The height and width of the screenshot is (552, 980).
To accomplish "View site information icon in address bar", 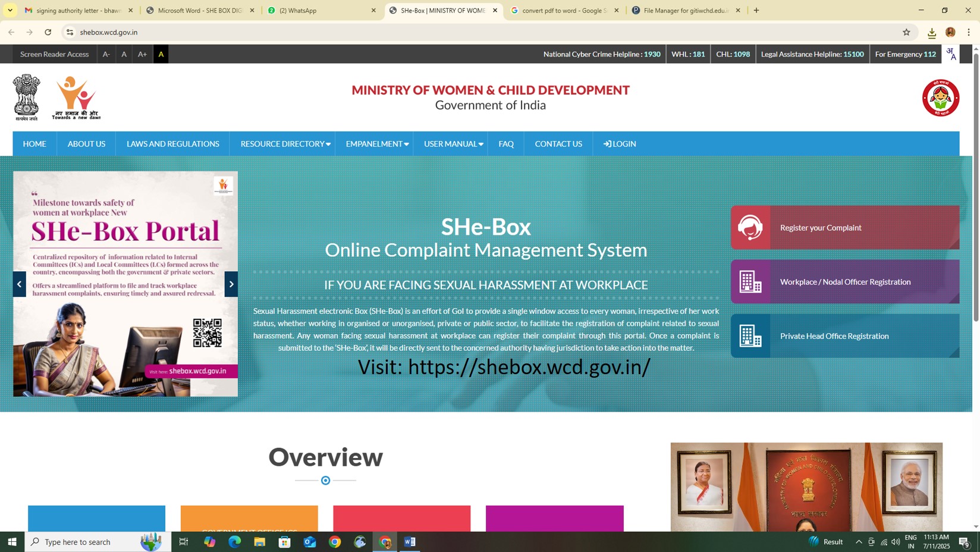I will [70, 32].
